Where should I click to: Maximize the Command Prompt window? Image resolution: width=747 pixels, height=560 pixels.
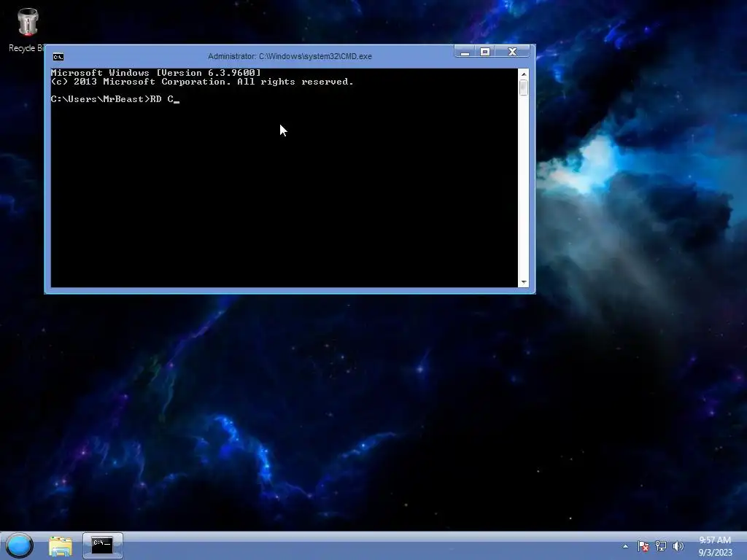click(x=485, y=52)
